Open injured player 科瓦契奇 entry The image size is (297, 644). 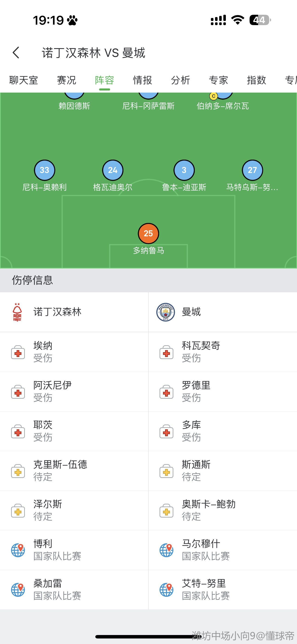201,351
